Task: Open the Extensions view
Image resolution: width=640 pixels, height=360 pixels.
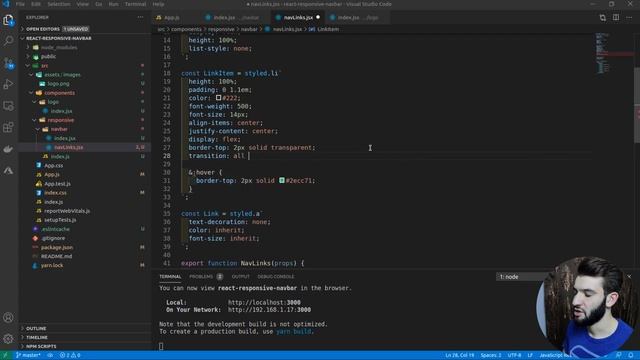Action: tap(8, 127)
